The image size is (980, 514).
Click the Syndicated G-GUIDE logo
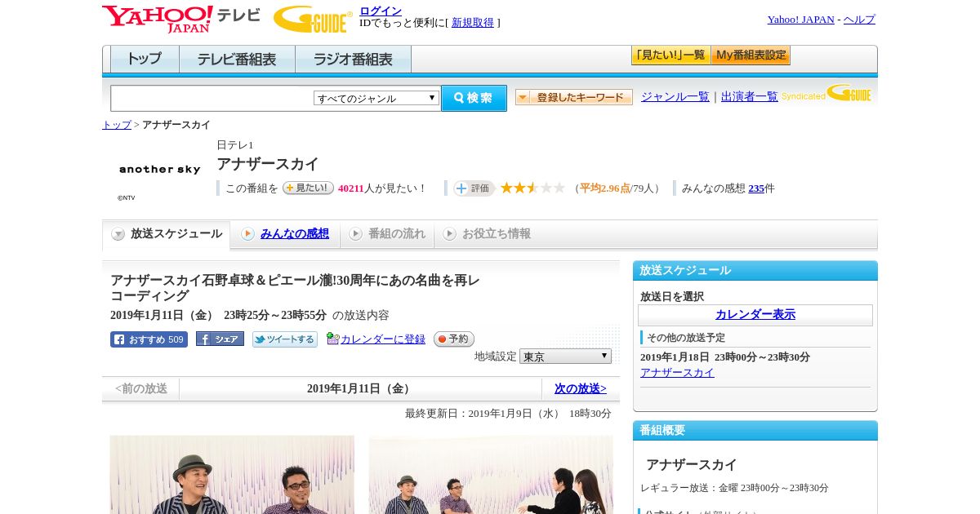click(x=826, y=93)
